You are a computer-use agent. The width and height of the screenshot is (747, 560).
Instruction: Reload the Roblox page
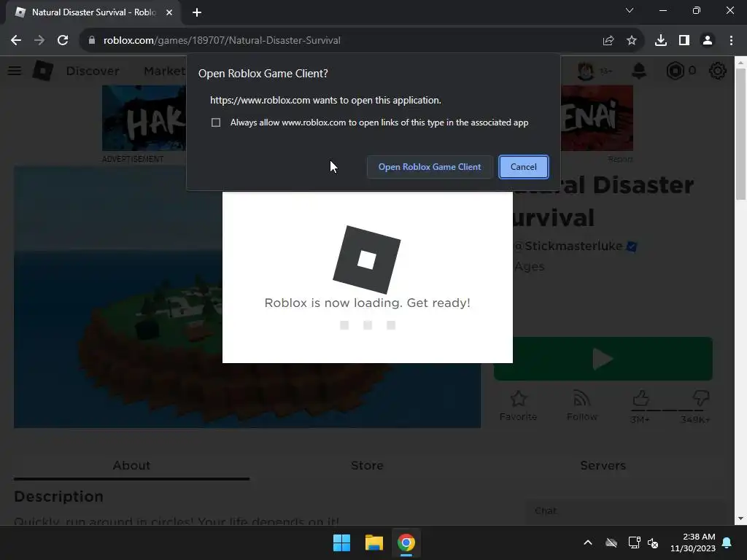coord(63,41)
